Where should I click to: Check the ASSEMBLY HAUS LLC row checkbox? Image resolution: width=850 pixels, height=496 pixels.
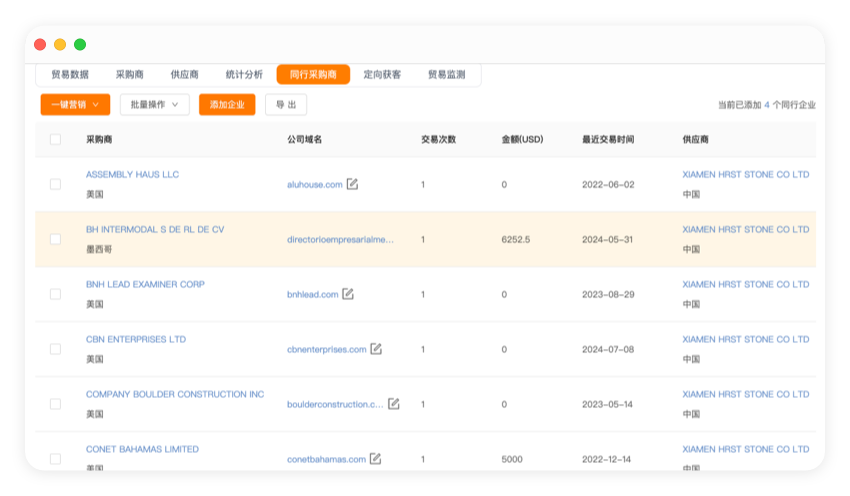pyautogui.click(x=55, y=184)
